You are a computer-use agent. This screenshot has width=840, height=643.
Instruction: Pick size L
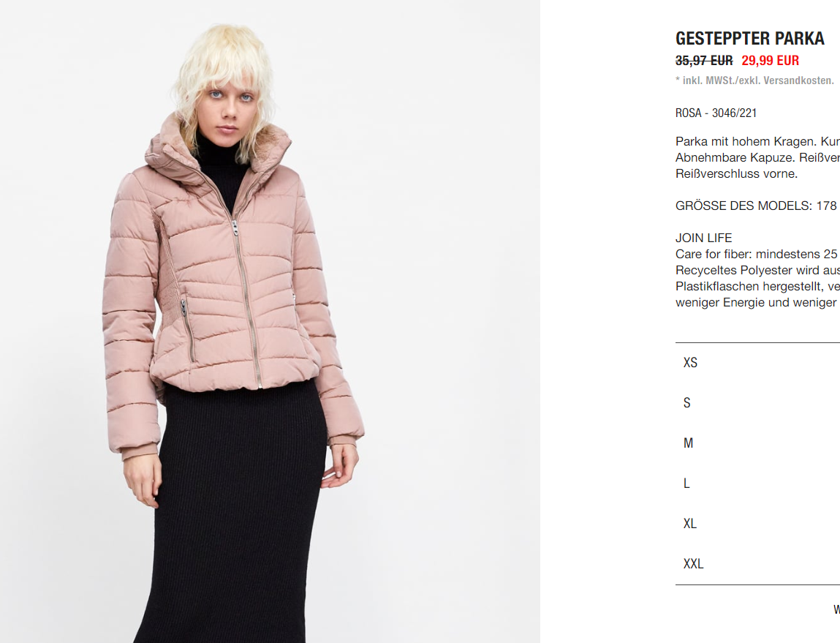pos(757,484)
